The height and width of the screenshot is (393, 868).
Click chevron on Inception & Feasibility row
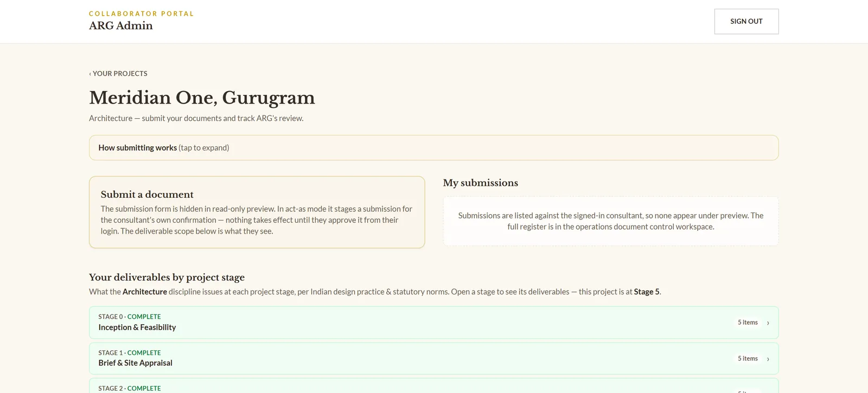click(x=768, y=323)
